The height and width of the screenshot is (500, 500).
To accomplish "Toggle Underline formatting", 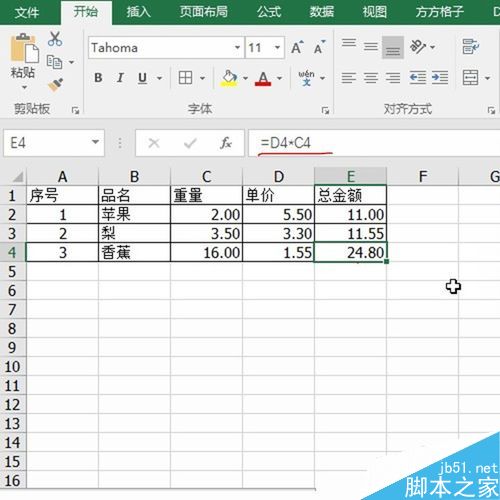I will tap(143, 78).
